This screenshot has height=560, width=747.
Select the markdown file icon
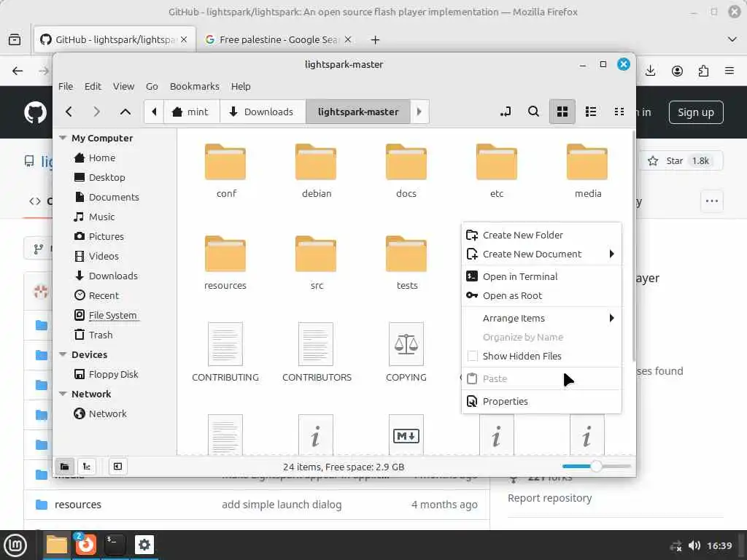(x=406, y=435)
